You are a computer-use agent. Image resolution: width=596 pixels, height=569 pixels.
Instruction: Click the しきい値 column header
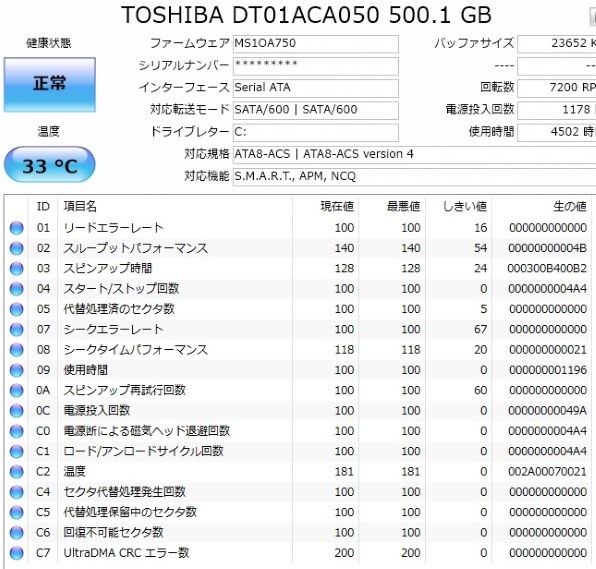(465, 206)
